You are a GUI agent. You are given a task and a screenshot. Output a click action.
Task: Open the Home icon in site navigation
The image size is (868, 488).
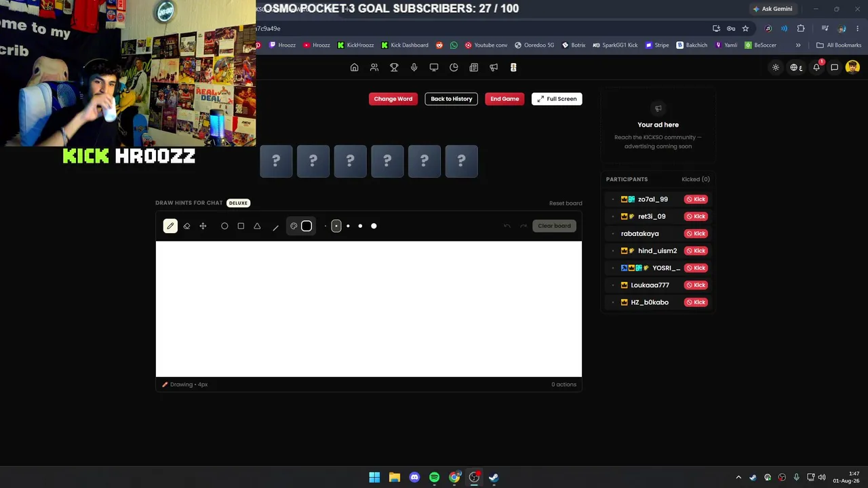point(354,67)
